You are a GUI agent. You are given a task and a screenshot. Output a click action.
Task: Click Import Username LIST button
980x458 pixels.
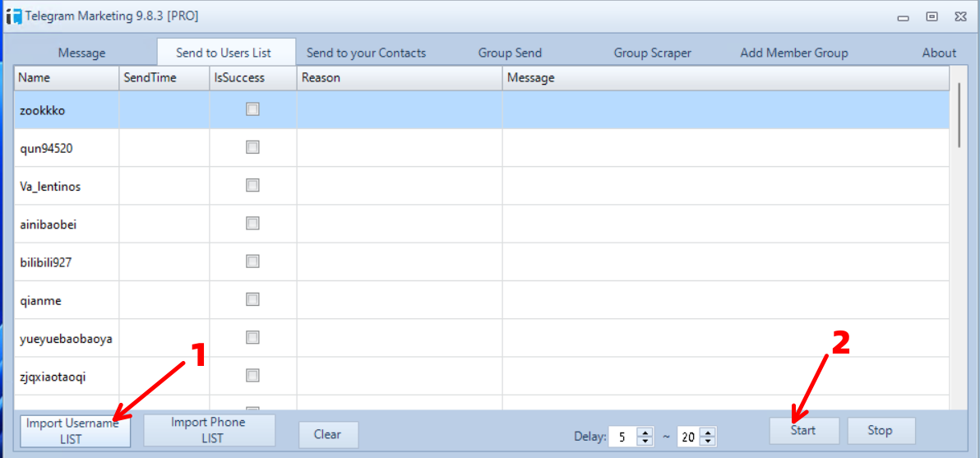[x=75, y=431]
